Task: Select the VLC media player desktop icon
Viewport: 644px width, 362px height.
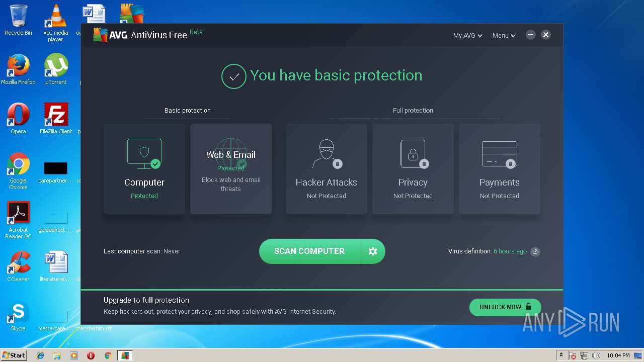Action: pyautogui.click(x=55, y=23)
